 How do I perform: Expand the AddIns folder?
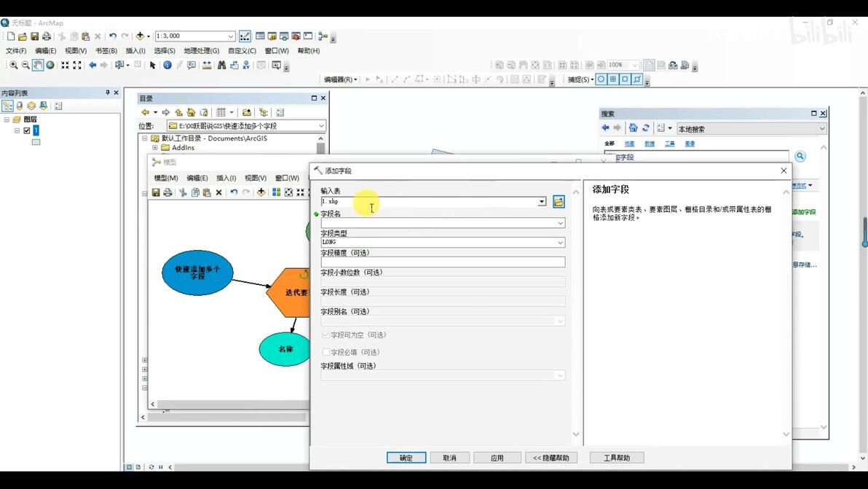click(x=155, y=148)
